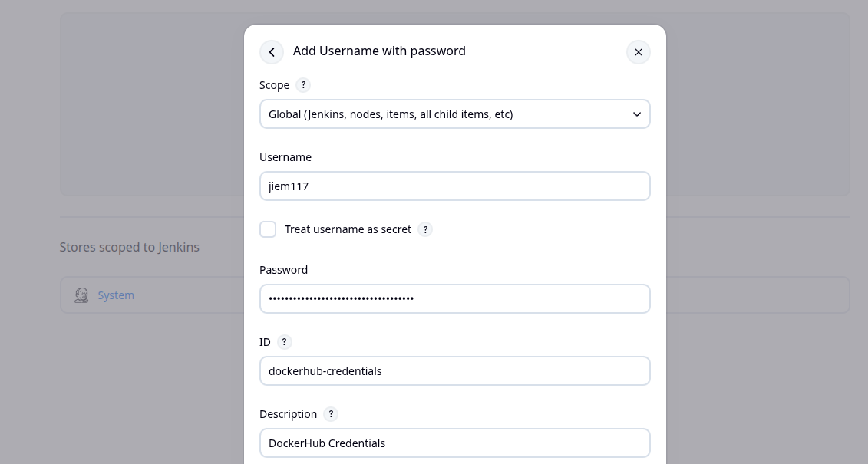The width and height of the screenshot is (868, 464).
Task: Select the ID field with dockerhub-credentials
Action: click(x=454, y=371)
